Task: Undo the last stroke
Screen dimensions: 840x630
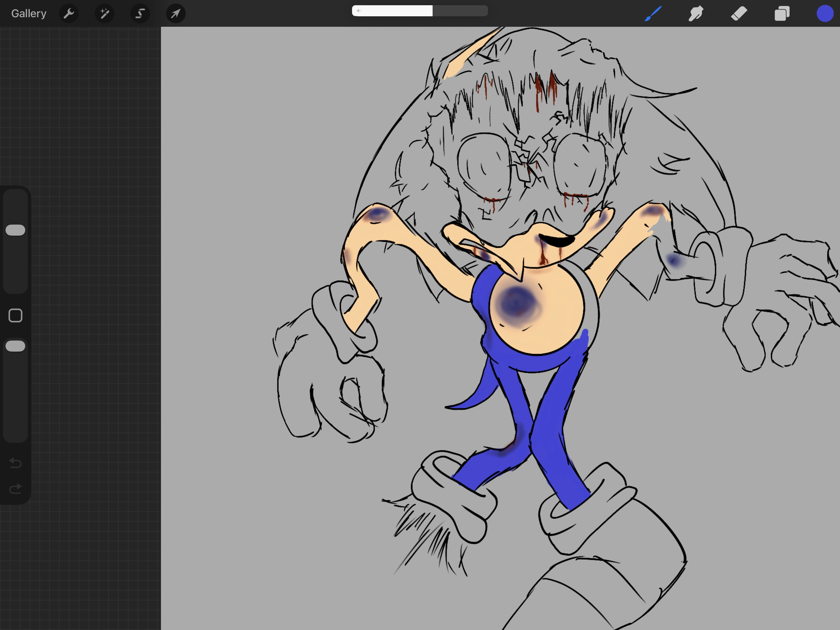Action: pyautogui.click(x=16, y=463)
